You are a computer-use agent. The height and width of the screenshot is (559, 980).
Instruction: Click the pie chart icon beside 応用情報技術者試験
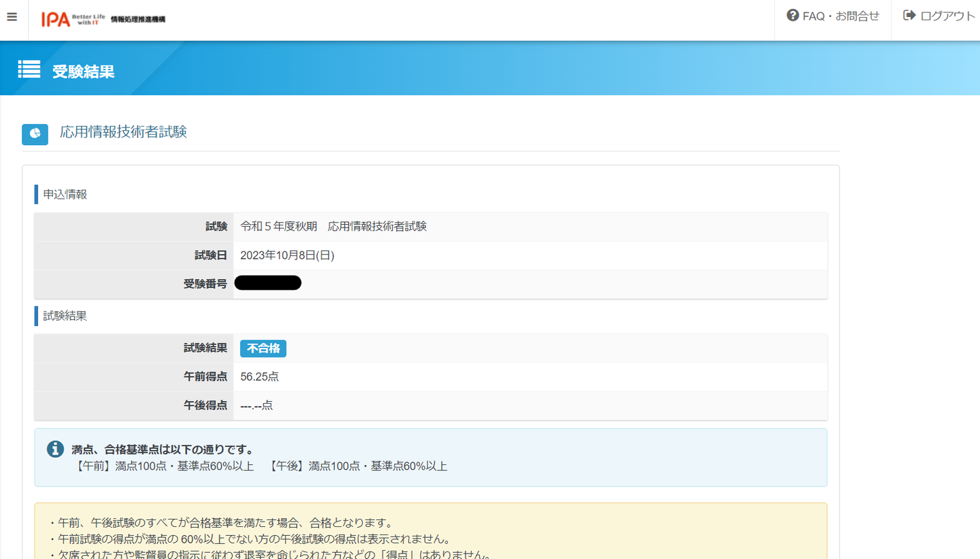coord(35,134)
